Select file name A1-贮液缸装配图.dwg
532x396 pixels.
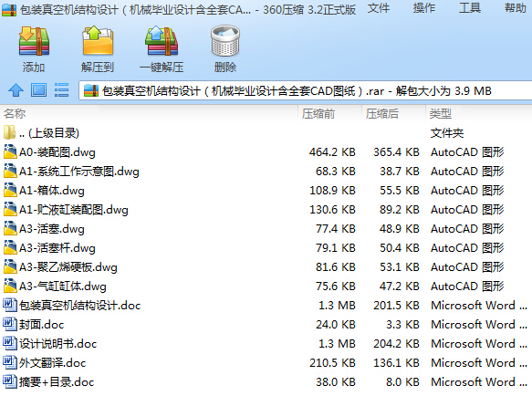(74, 209)
